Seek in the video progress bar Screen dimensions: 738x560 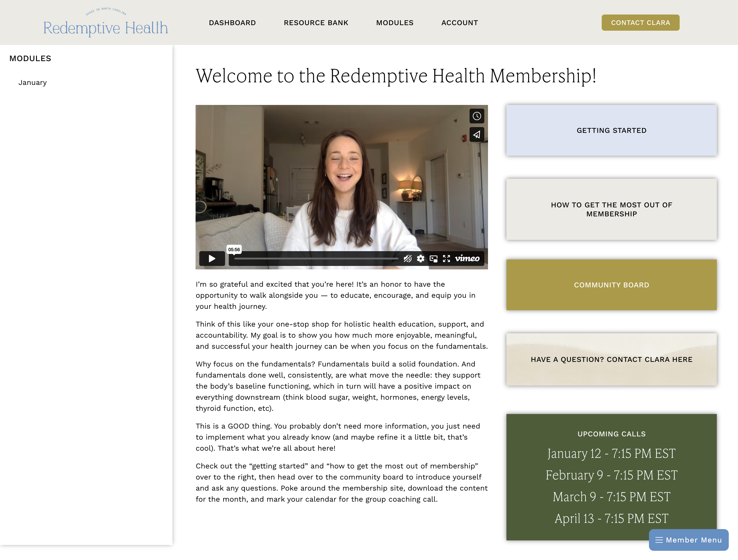316,259
